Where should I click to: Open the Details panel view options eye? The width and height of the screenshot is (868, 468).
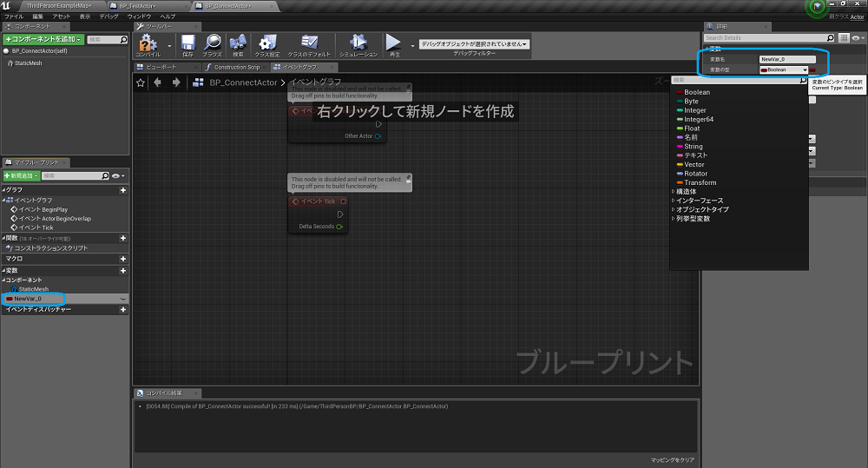coord(858,37)
